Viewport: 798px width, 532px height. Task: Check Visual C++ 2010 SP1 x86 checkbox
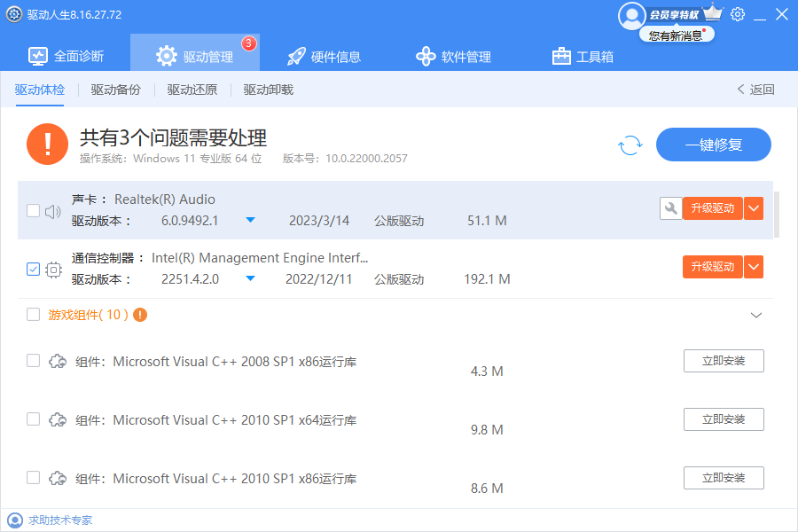pyautogui.click(x=33, y=478)
